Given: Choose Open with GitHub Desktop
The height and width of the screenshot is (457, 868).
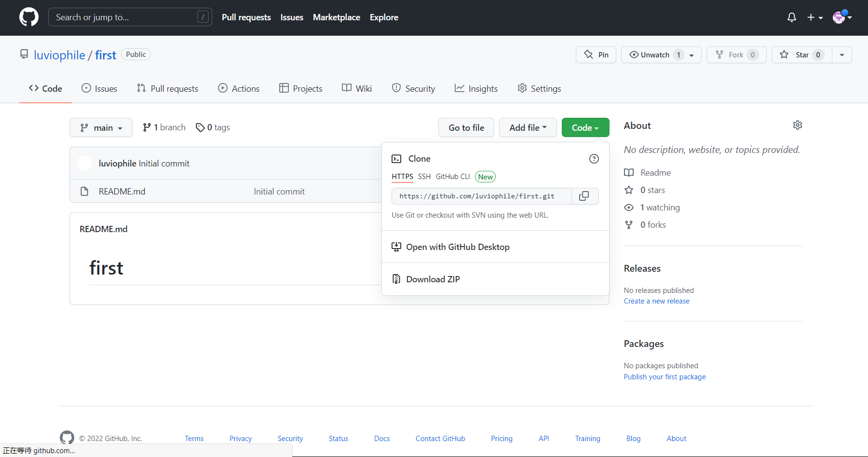Looking at the screenshot, I should tap(495, 247).
